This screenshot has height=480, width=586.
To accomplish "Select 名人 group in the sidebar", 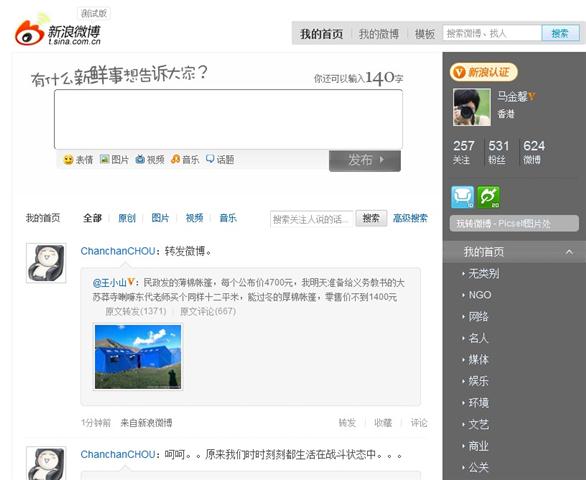I will (x=478, y=338).
